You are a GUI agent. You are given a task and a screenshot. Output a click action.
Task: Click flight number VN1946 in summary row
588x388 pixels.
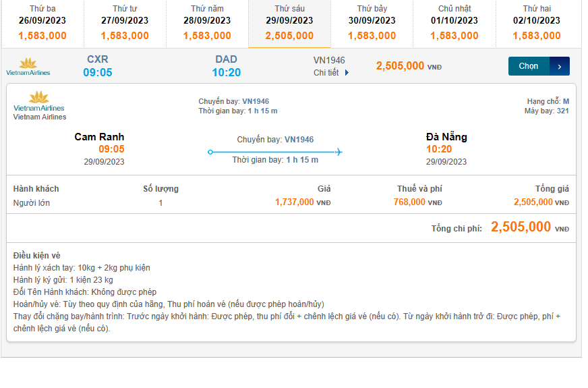[x=329, y=60]
